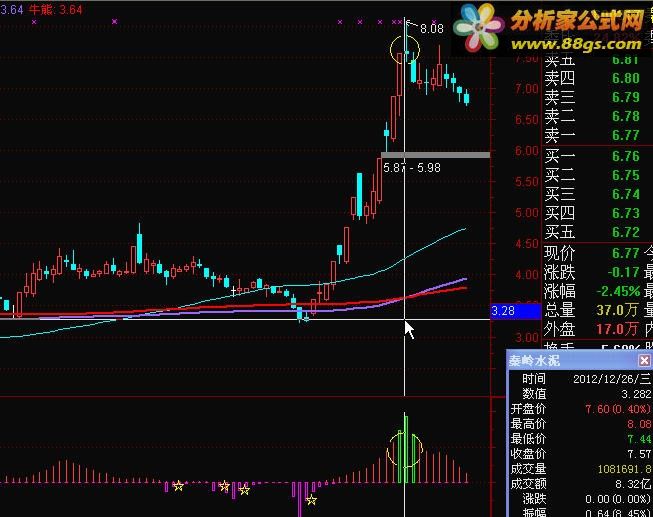Select the 卖一 price 6.77
The height and width of the screenshot is (517, 653).
coord(626,135)
